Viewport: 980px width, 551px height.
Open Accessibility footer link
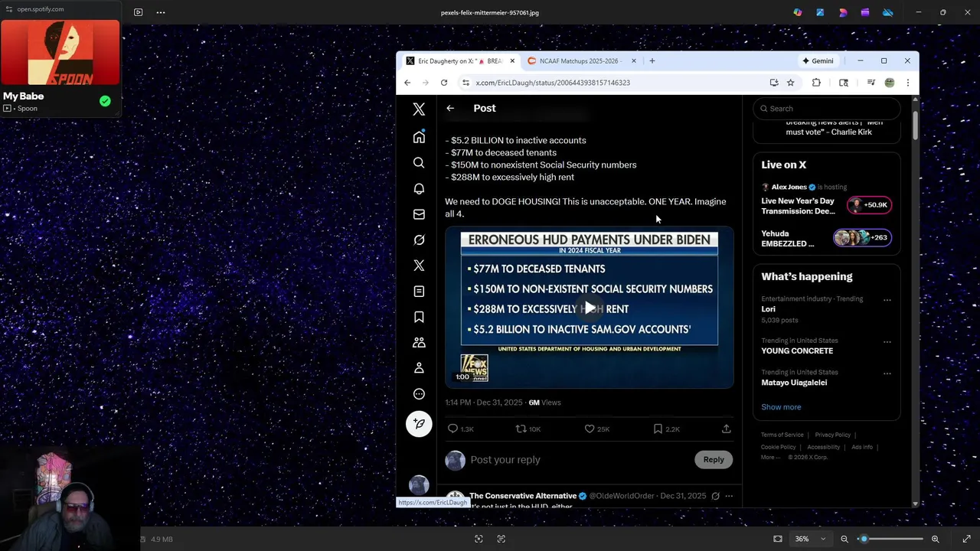[823, 447]
